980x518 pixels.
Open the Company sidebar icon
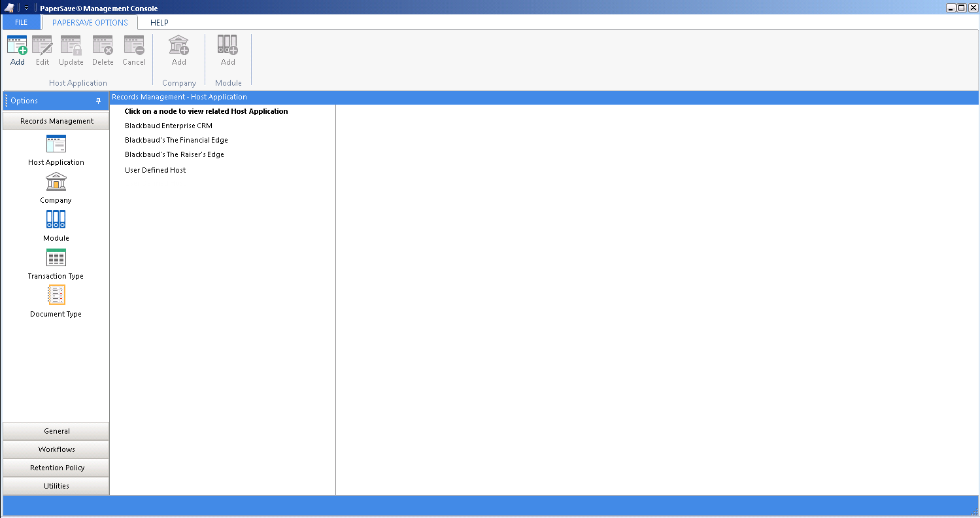56,182
